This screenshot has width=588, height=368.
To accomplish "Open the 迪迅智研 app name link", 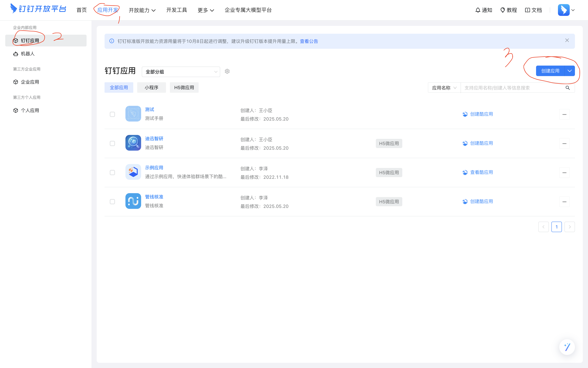I will [154, 139].
